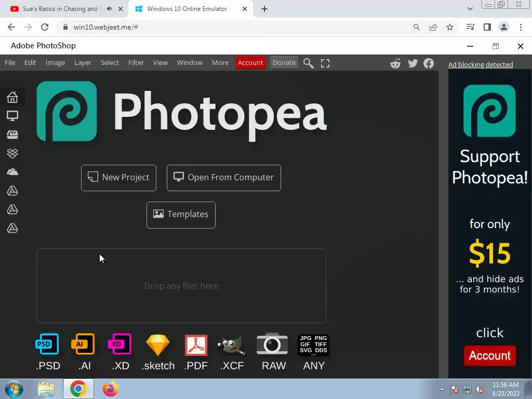Click the .AI format icon

tap(83, 344)
